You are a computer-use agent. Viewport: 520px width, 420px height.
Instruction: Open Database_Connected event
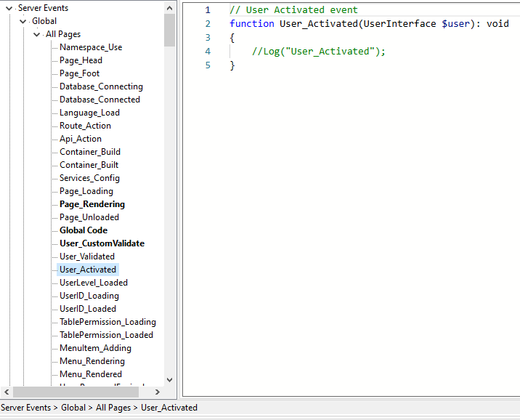coord(99,100)
